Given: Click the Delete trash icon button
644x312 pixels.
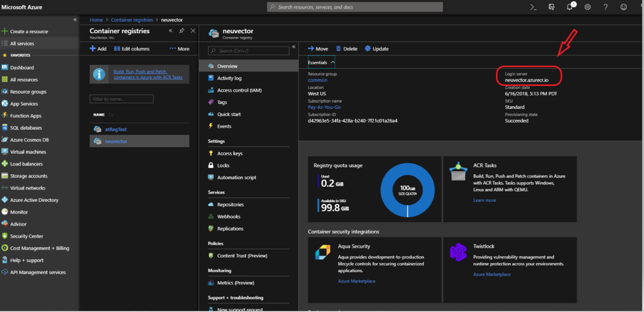Looking at the screenshot, I should pyautogui.click(x=346, y=49).
